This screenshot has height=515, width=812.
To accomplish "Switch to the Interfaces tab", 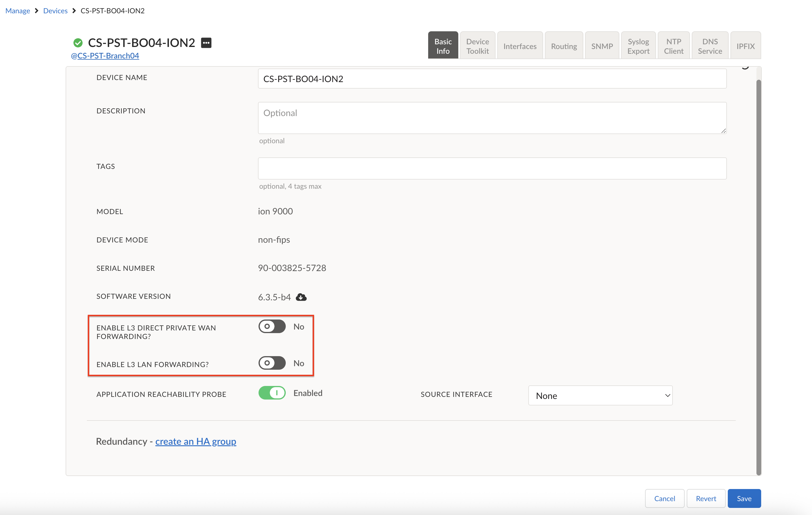I will pos(520,45).
